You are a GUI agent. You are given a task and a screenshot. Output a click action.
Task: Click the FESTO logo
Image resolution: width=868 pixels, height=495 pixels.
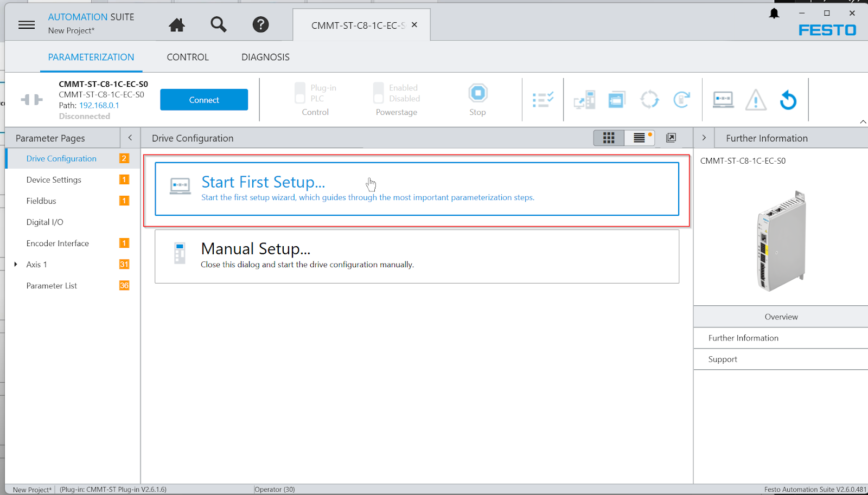(x=827, y=30)
